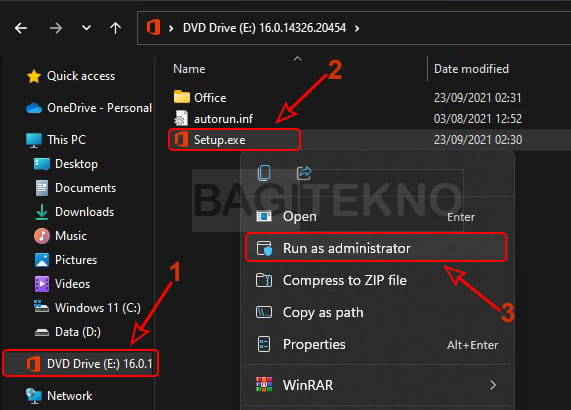Screen dimensions: 571x410
Task: Expand WinRAR submenu arrow
Action: click(x=493, y=385)
